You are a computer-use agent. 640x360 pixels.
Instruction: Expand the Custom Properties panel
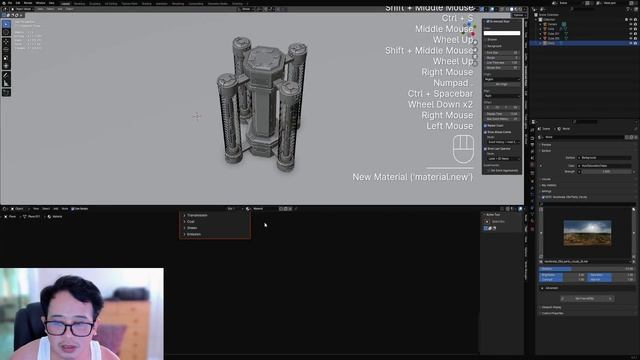point(552,313)
